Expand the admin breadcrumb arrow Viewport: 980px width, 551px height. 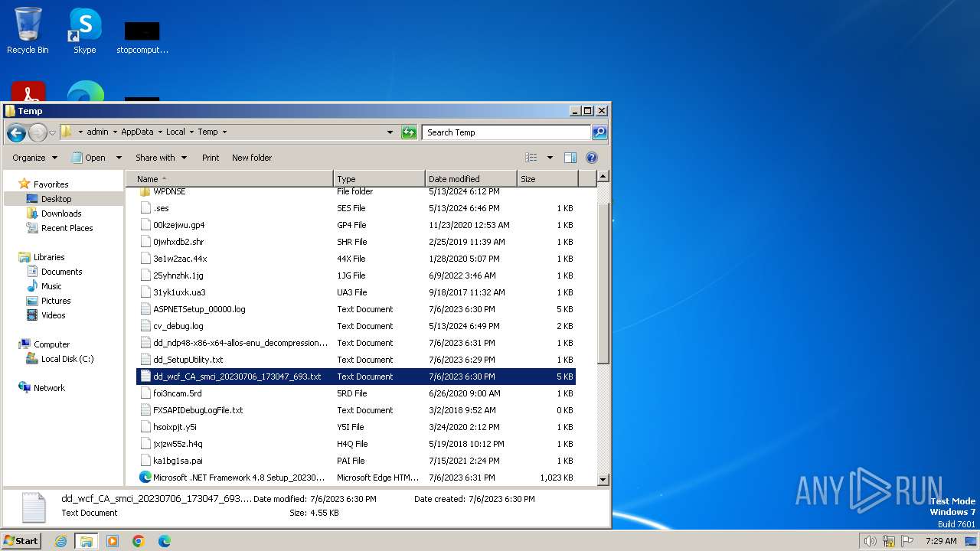[x=115, y=132]
